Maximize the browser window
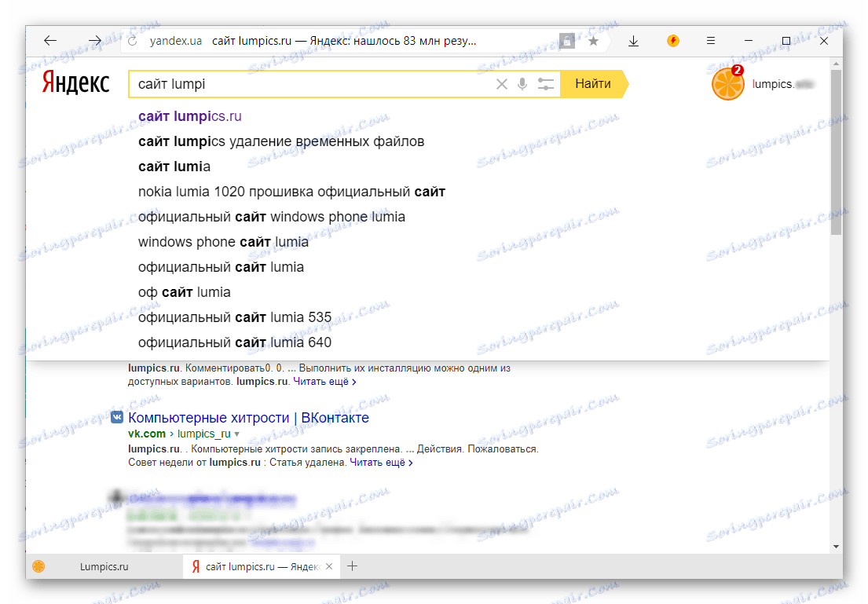Screen dimensions: 868x604 [786, 40]
